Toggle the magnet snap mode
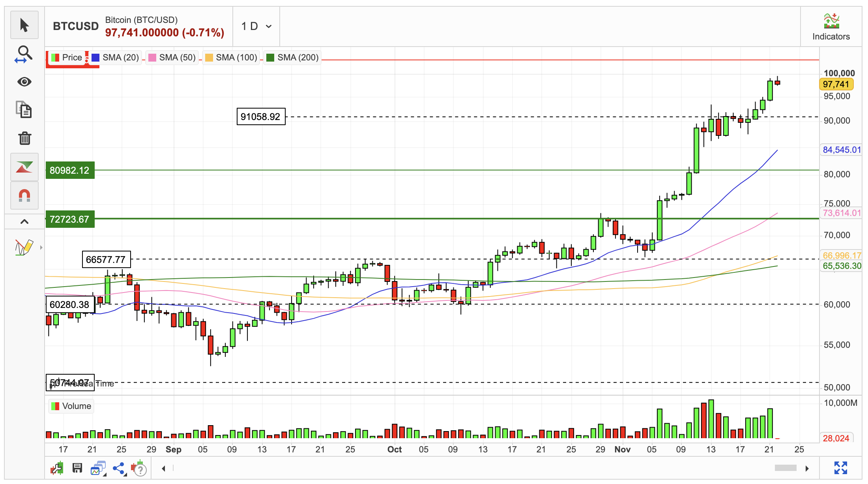The width and height of the screenshot is (868, 484). (x=24, y=195)
